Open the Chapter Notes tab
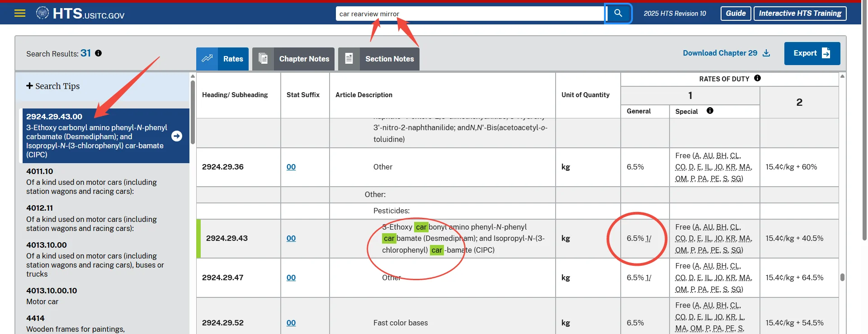868x334 pixels. (293, 59)
